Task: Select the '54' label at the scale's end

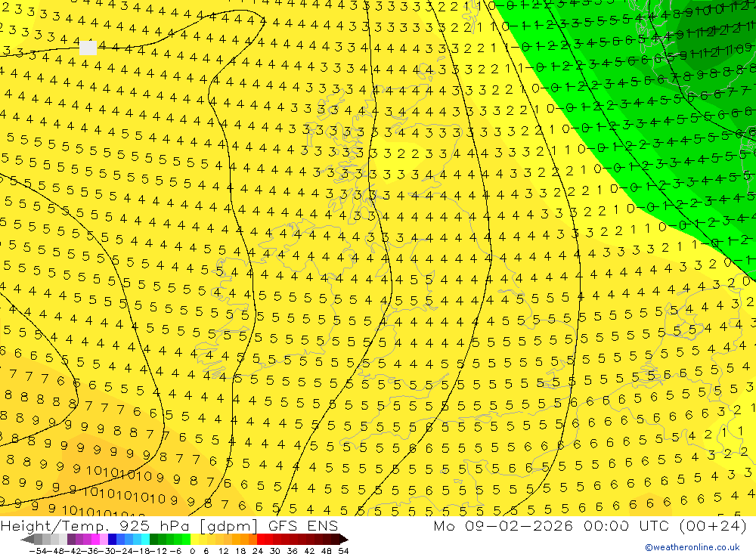Action: (343, 551)
